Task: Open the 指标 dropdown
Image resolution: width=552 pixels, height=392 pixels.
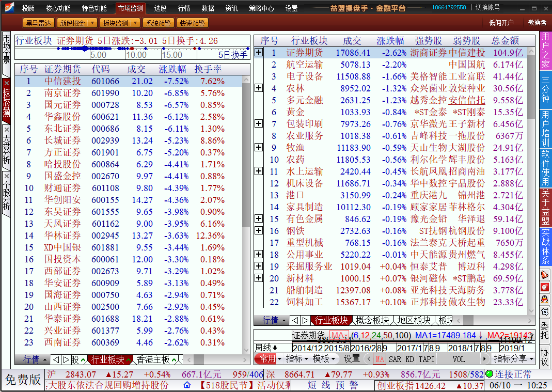Action: tap(297, 359)
